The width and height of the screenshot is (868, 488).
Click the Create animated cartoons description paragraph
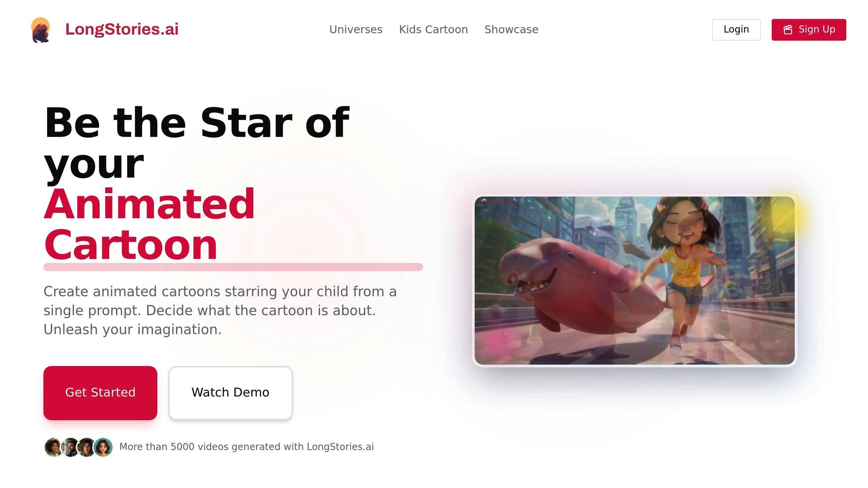tap(220, 311)
